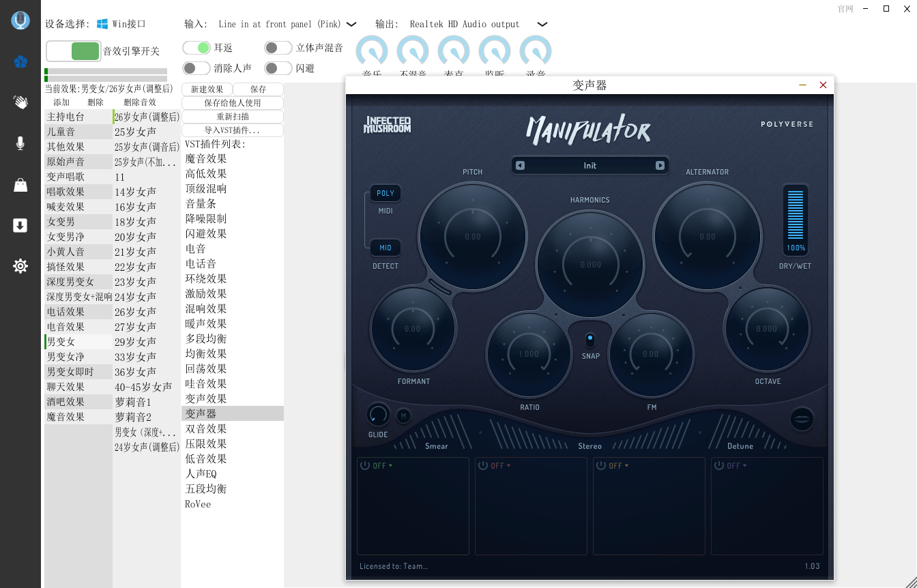Open the gear settings sidebar icon

[x=20, y=266]
